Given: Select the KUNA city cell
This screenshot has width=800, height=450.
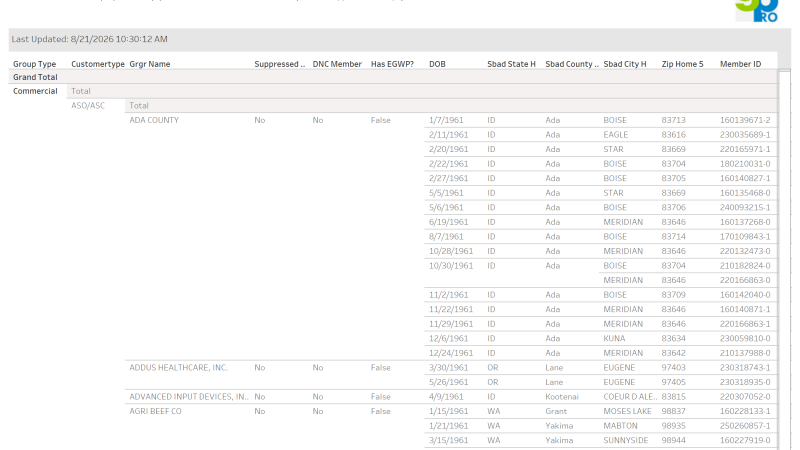Looking at the screenshot, I should (x=614, y=338).
